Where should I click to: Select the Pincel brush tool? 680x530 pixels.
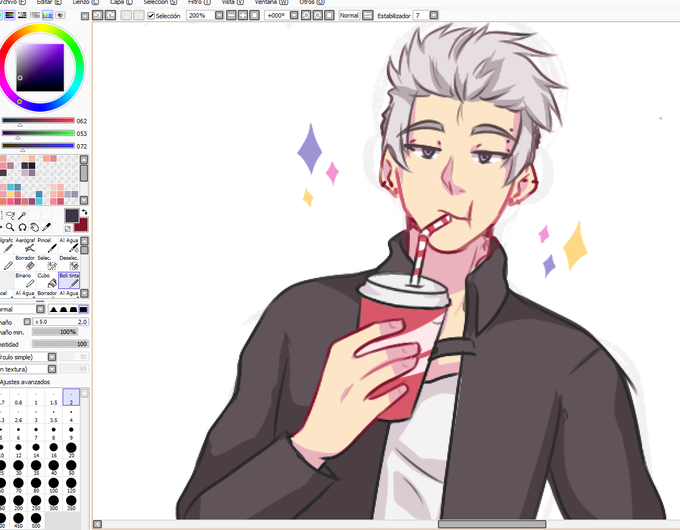click(x=47, y=245)
